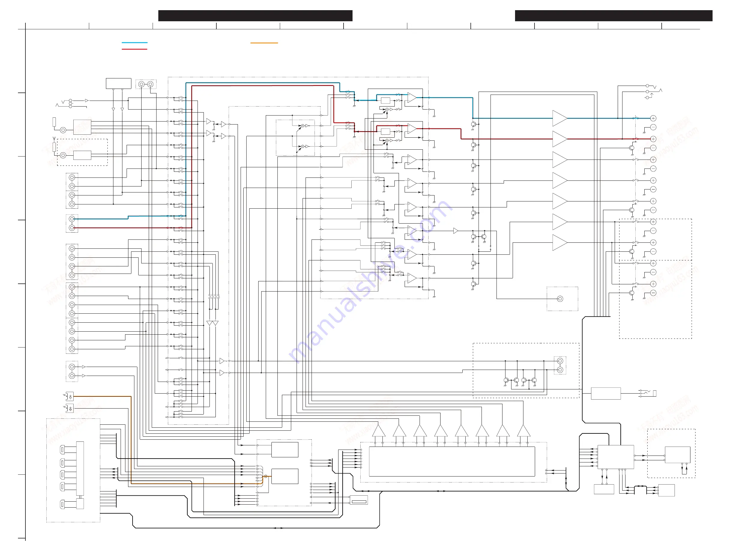Click the large amplifier triangle on cyan line
This screenshot has height=560, width=738.
pos(560,118)
